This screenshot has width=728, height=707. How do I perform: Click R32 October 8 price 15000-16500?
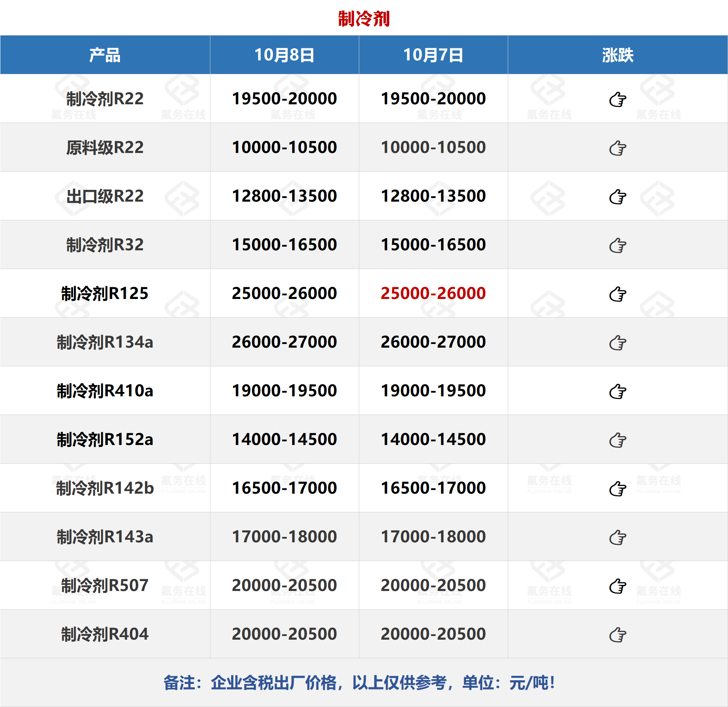tap(285, 244)
